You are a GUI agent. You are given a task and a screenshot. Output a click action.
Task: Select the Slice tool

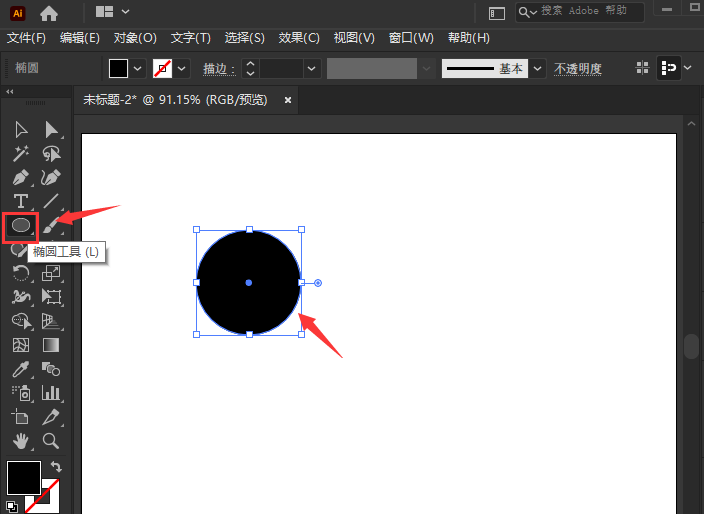coord(51,417)
